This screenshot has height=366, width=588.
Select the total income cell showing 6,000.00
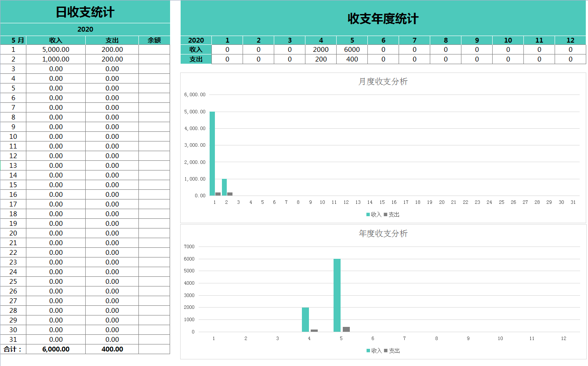(55, 349)
